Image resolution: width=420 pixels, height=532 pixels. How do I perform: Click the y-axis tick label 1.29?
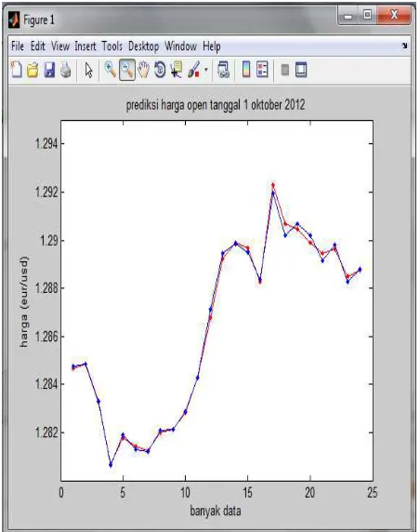49,241
